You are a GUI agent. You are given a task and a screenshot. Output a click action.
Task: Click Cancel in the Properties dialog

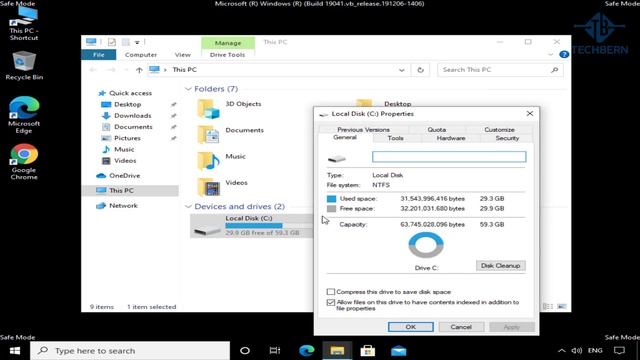[461, 327]
